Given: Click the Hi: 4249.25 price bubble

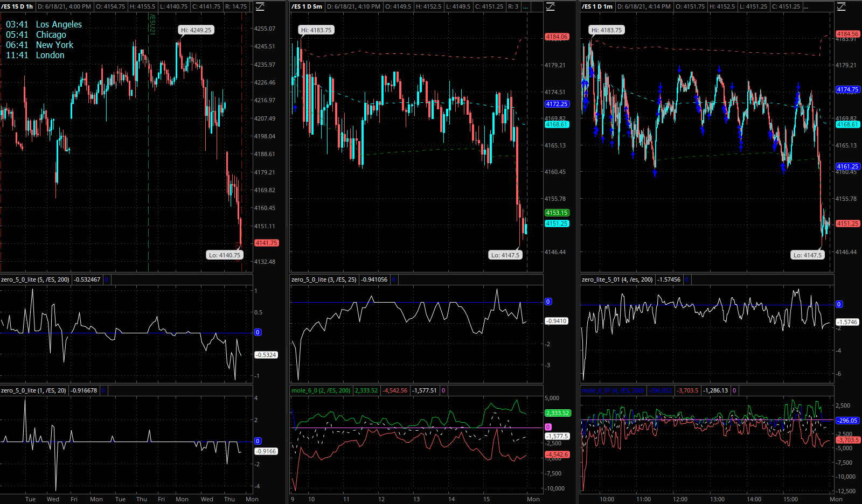Looking at the screenshot, I should pyautogui.click(x=196, y=30).
